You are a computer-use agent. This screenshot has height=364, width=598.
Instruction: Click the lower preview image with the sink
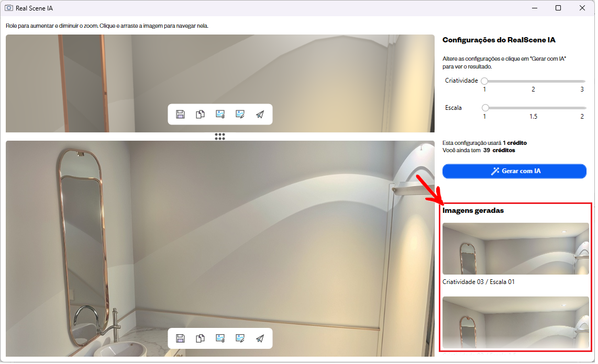tap(220, 249)
